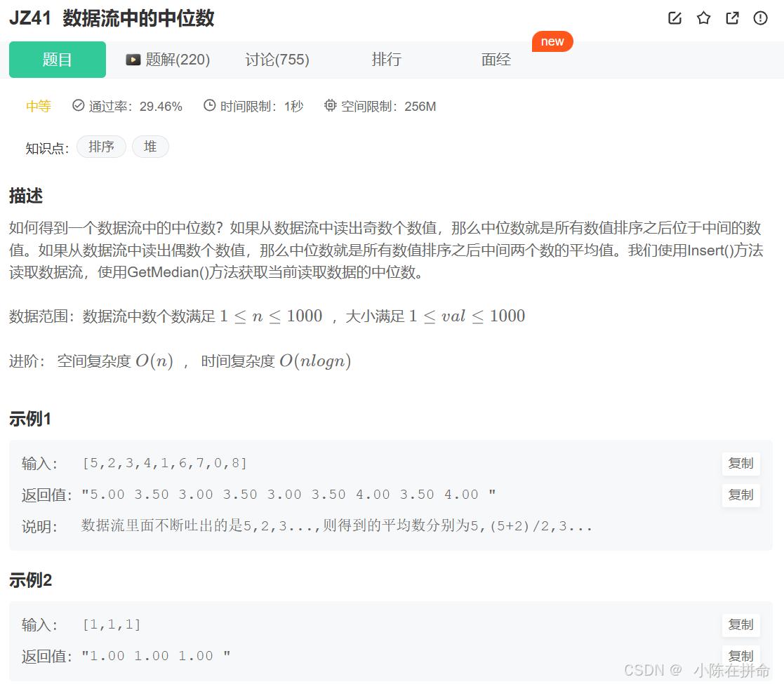Click the 示例2 heading
Image resolution: width=784 pixels, height=684 pixels.
tap(30, 581)
